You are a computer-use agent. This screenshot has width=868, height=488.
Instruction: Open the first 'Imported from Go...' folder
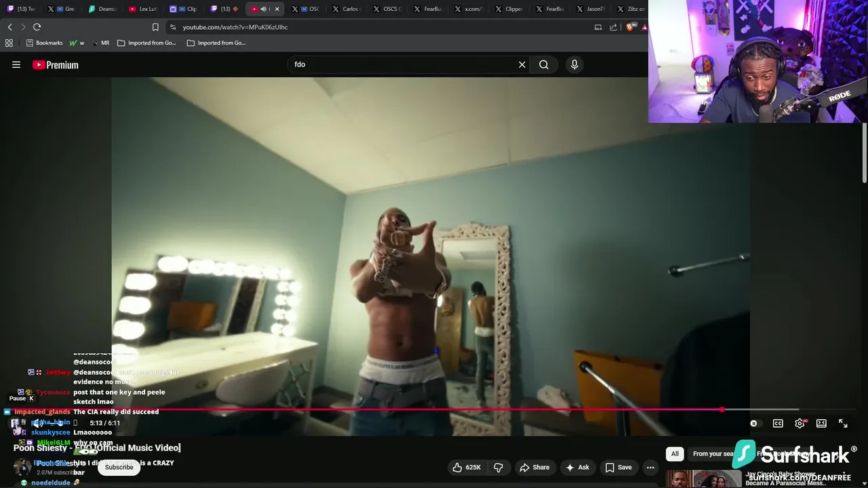pos(146,43)
